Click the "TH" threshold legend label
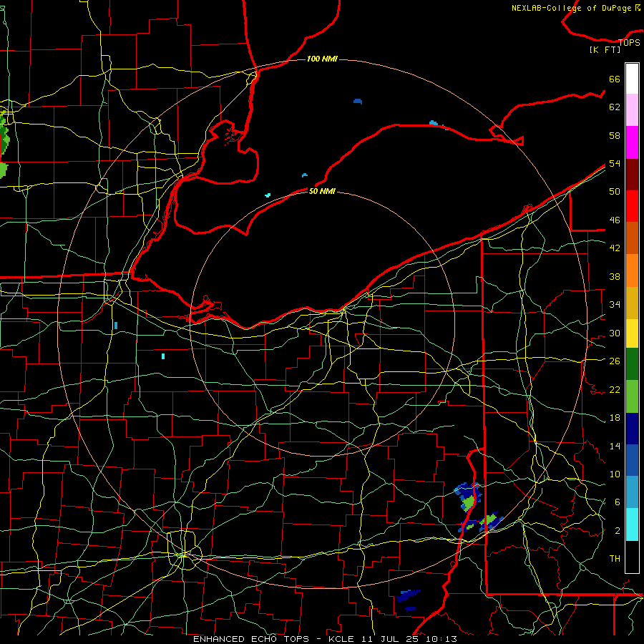This screenshot has height=644, width=644. pyautogui.click(x=615, y=558)
